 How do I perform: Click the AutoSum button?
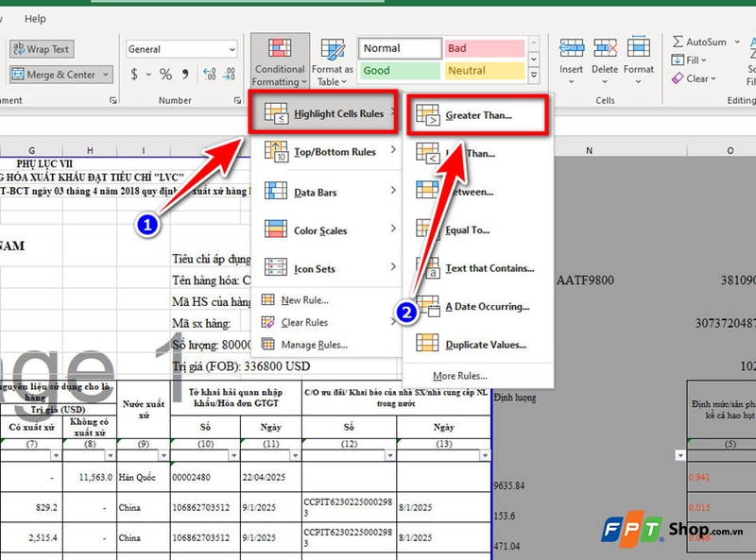click(x=699, y=42)
